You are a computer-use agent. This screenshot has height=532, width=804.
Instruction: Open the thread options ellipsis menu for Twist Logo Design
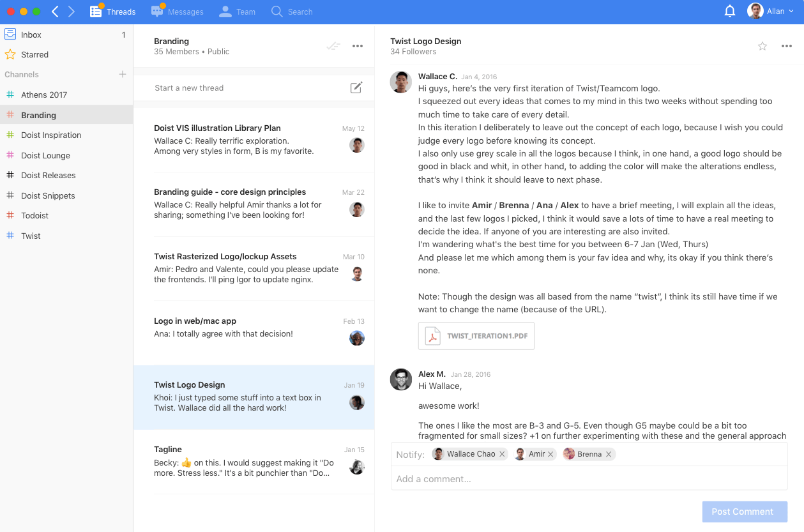tap(787, 46)
